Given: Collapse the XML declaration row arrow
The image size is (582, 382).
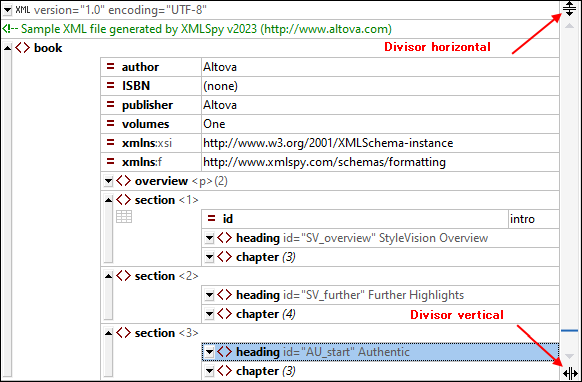Looking at the screenshot, I should [7, 10].
